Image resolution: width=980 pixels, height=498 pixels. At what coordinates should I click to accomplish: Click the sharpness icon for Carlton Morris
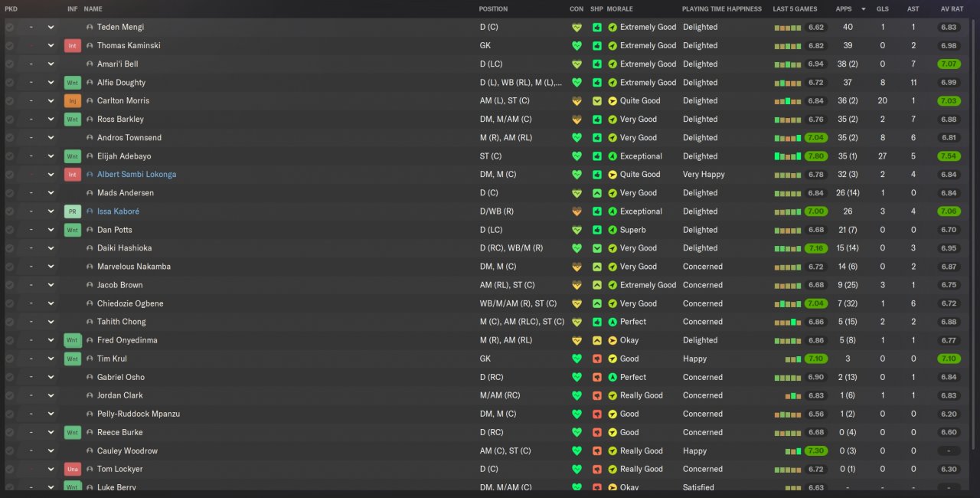(597, 101)
